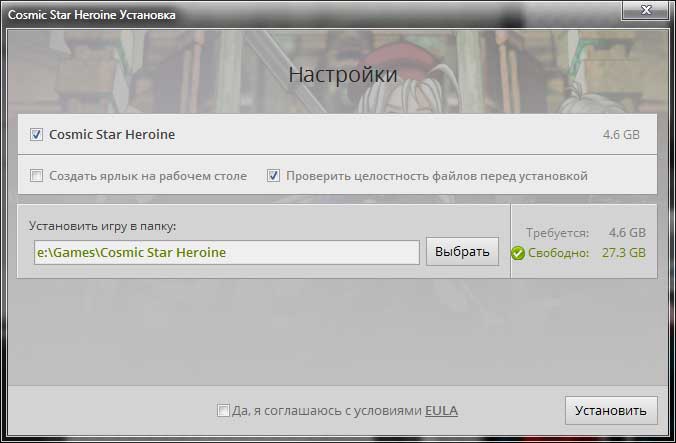Screen dimensions: 676x443
Task: Uncheck the Cosmic Star Heroine component checkbox
Action: [36, 134]
